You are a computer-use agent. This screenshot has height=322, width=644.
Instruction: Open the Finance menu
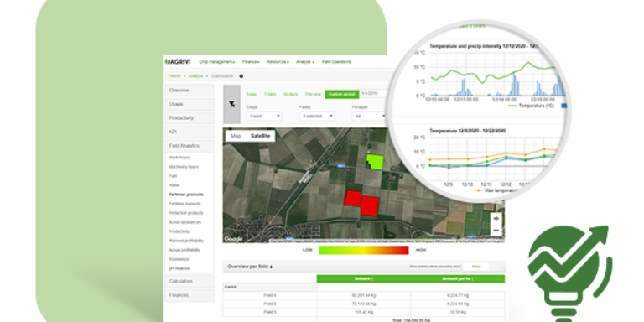[x=251, y=61]
